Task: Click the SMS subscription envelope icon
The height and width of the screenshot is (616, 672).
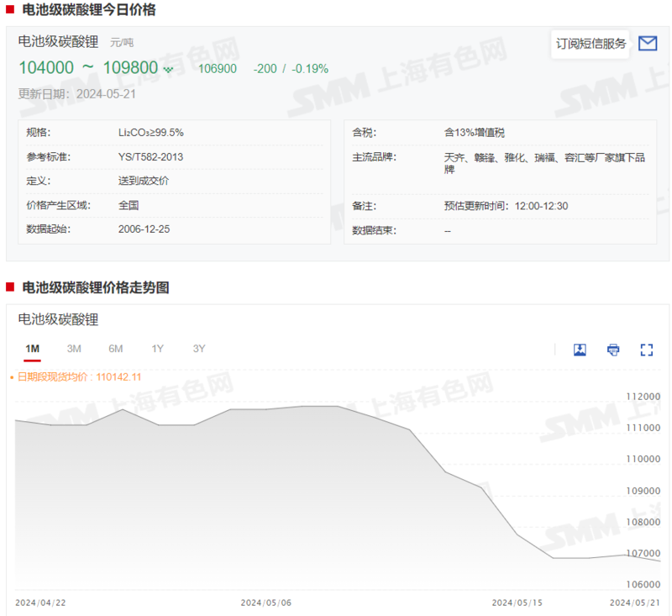Action: (647, 44)
